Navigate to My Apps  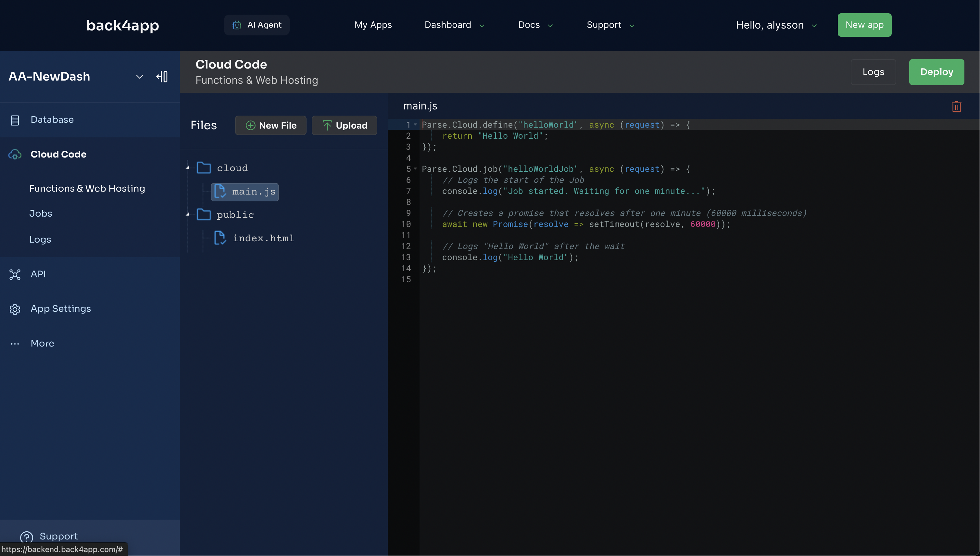[373, 25]
